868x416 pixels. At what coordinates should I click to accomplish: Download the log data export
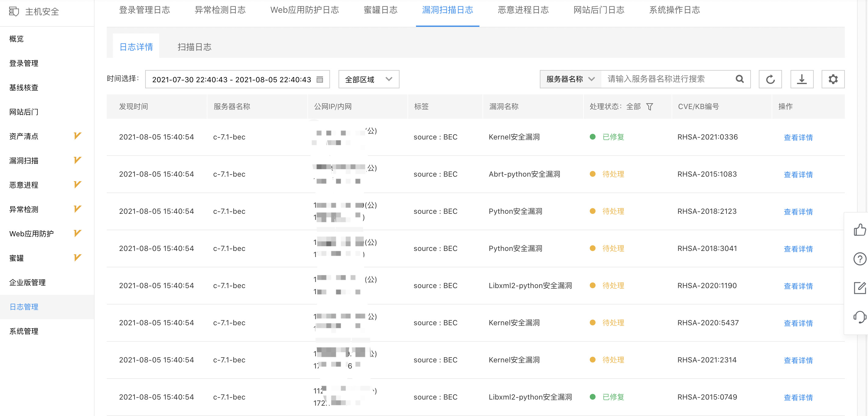pyautogui.click(x=802, y=79)
